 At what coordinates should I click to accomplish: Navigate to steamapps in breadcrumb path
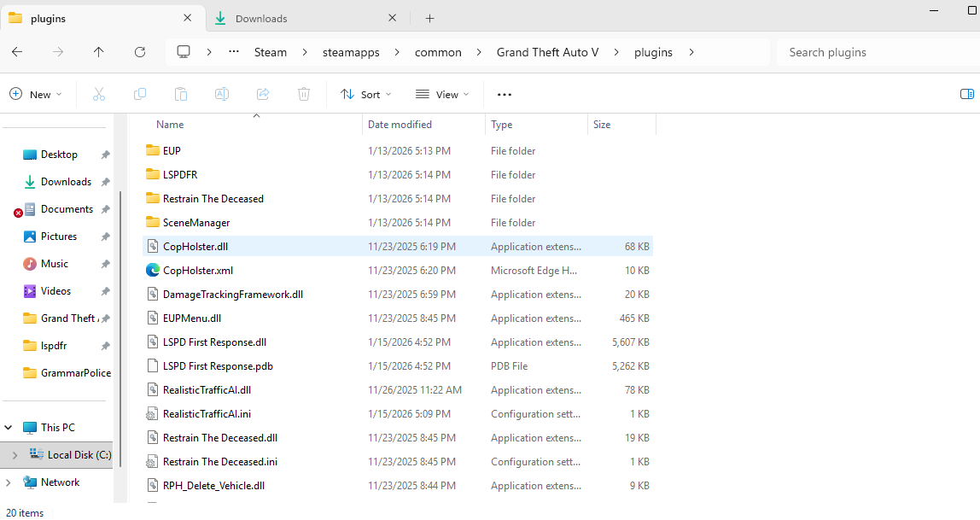[x=351, y=52]
